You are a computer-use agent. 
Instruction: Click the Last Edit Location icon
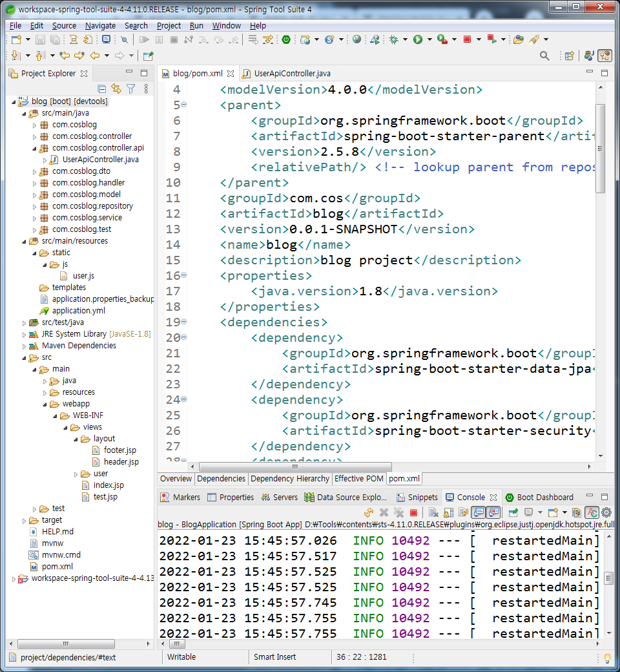pyautogui.click(x=65, y=56)
